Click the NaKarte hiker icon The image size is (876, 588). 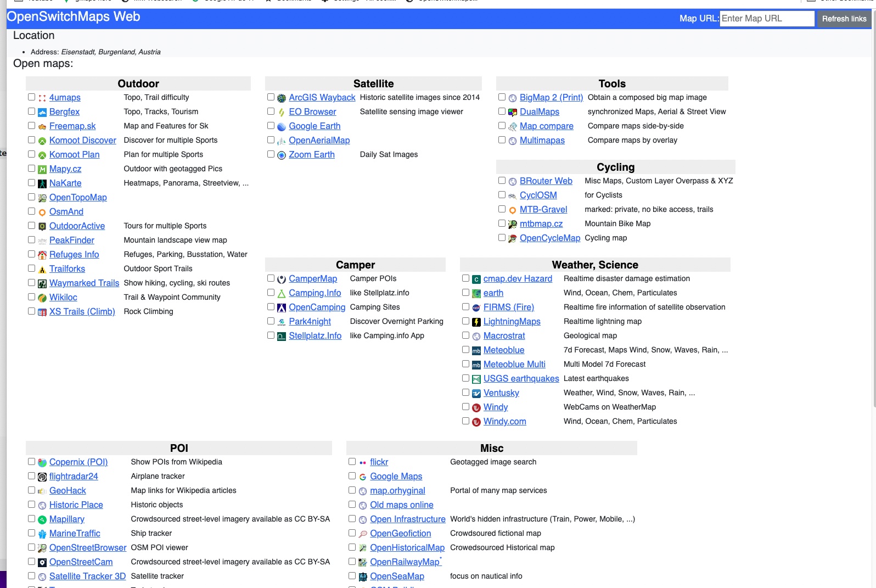(x=42, y=184)
